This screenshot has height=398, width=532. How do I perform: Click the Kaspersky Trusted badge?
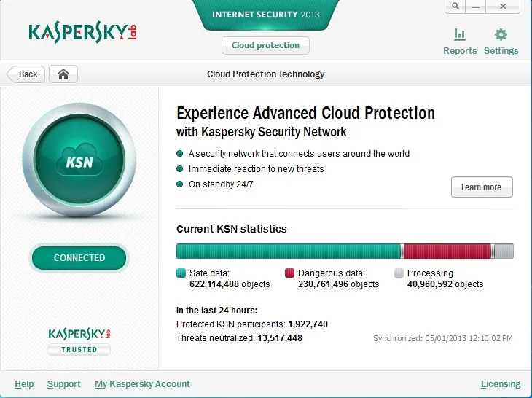[79, 341]
